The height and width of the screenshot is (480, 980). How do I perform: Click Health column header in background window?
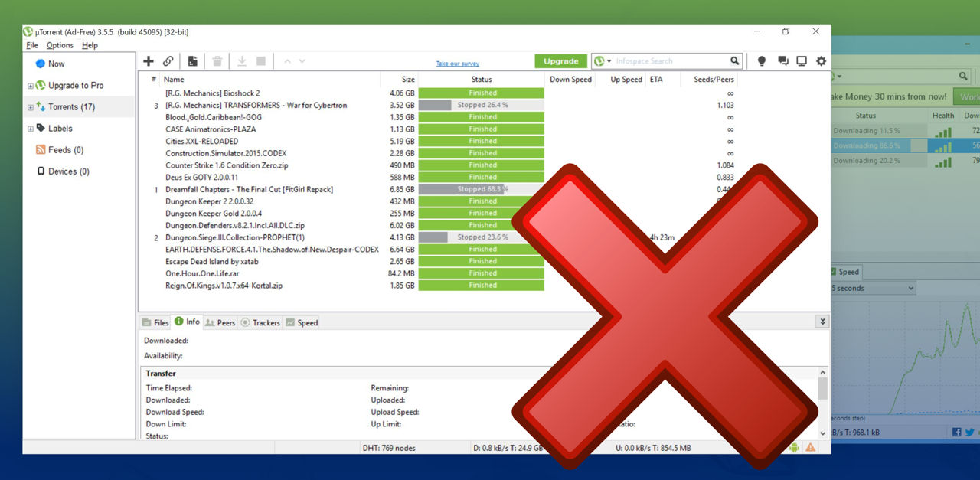pyautogui.click(x=943, y=116)
